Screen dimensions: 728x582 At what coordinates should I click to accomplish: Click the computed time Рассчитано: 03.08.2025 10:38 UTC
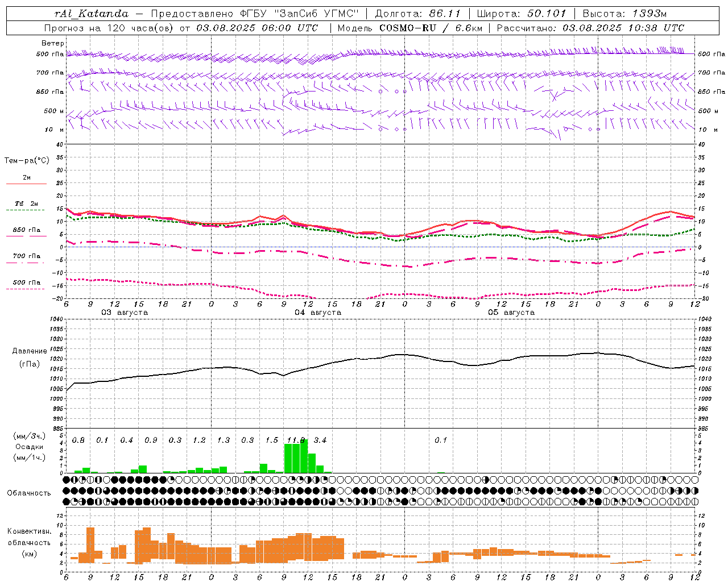point(590,28)
